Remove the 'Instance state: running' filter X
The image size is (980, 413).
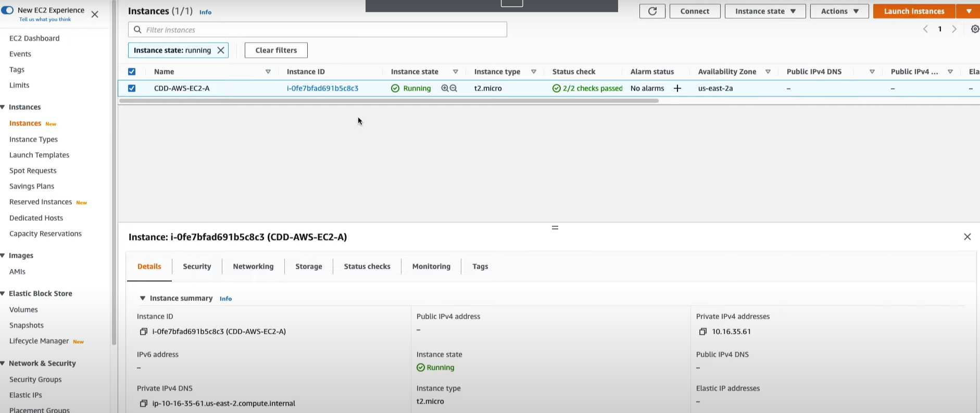pyautogui.click(x=221, y=50)
